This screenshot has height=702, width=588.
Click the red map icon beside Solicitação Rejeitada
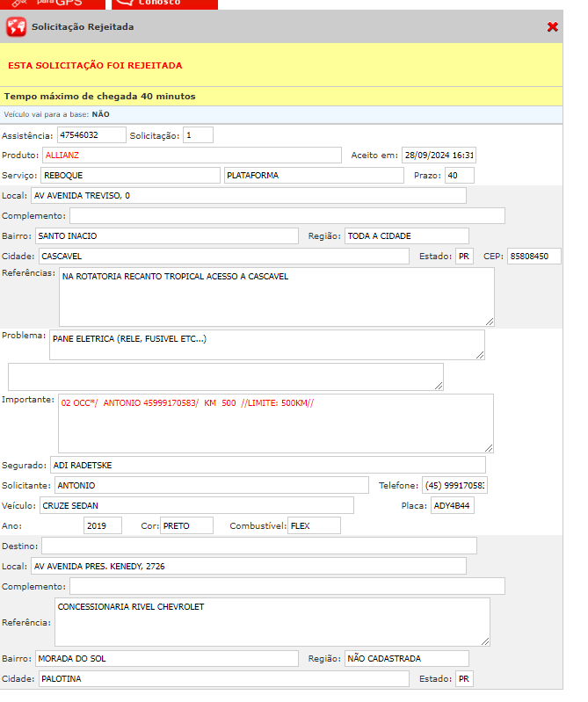[16, 27]
